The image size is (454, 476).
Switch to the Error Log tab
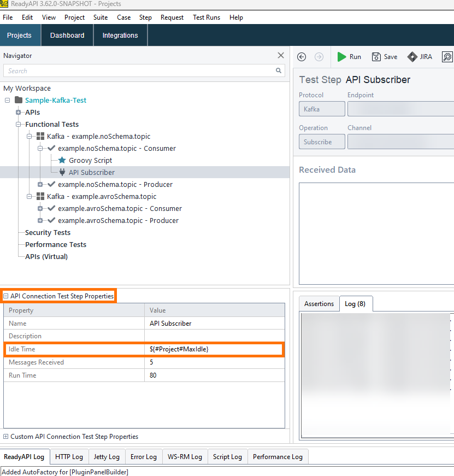144,457
